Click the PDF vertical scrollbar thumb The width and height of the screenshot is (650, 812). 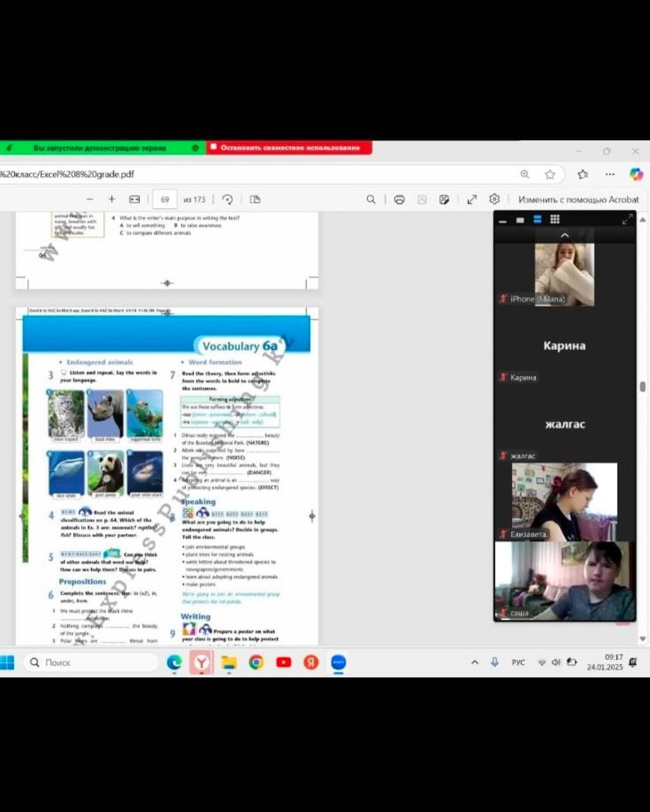(x=643, y=386)
